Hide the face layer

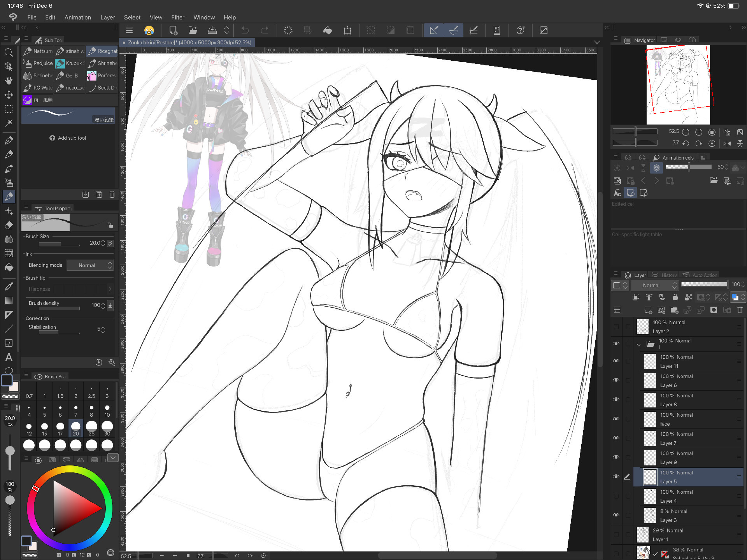(616, 419)
